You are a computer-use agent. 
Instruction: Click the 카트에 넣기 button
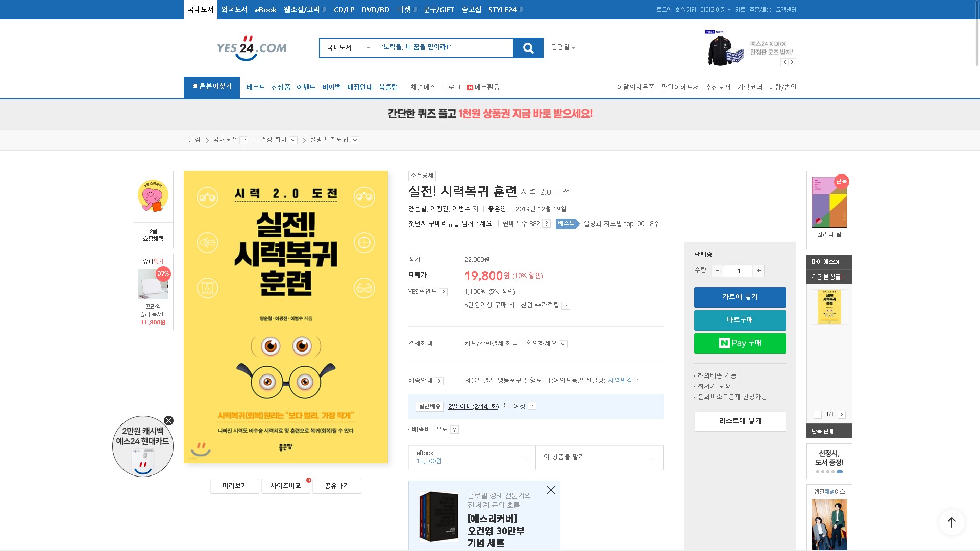(x=740, y=297)
